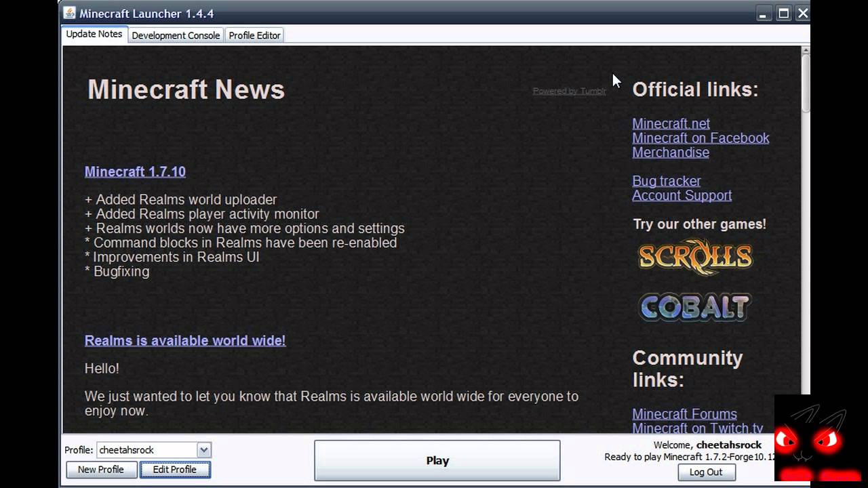Click the text '+ Added Realms player activity monitor'
The height and width of the screenshot is (488, 868).
[x=202, y=214]
